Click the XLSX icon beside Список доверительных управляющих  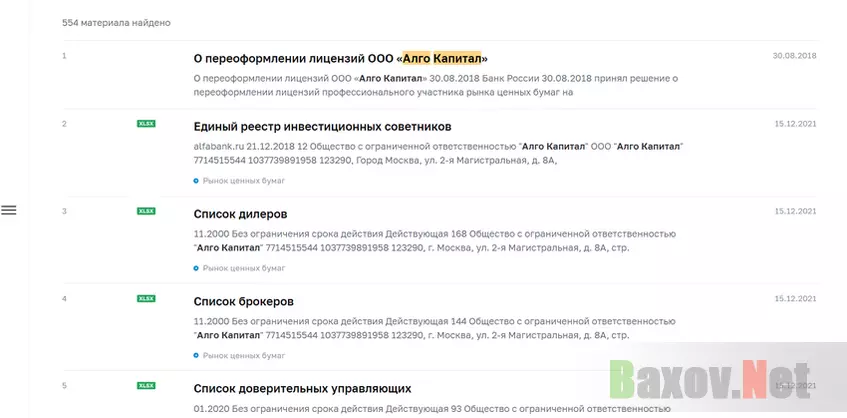pos(146,385)
